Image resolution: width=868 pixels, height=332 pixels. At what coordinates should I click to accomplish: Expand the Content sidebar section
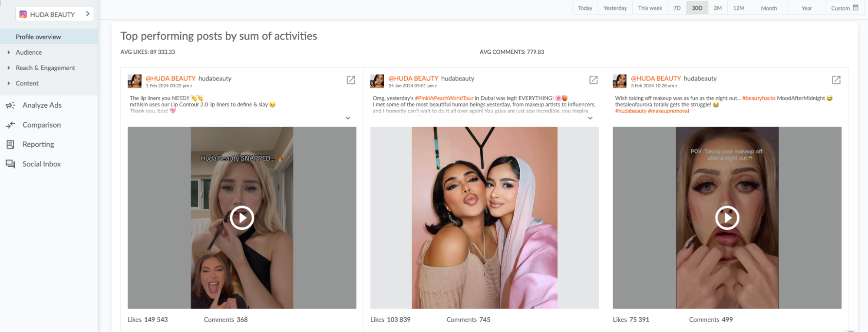(9, 83)
